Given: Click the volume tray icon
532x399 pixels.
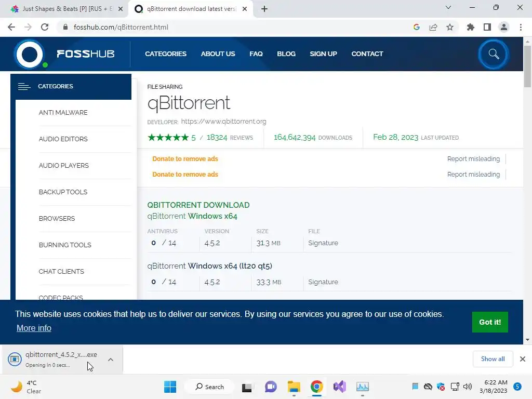Looking at the screenshot, I should coord(467,387).
